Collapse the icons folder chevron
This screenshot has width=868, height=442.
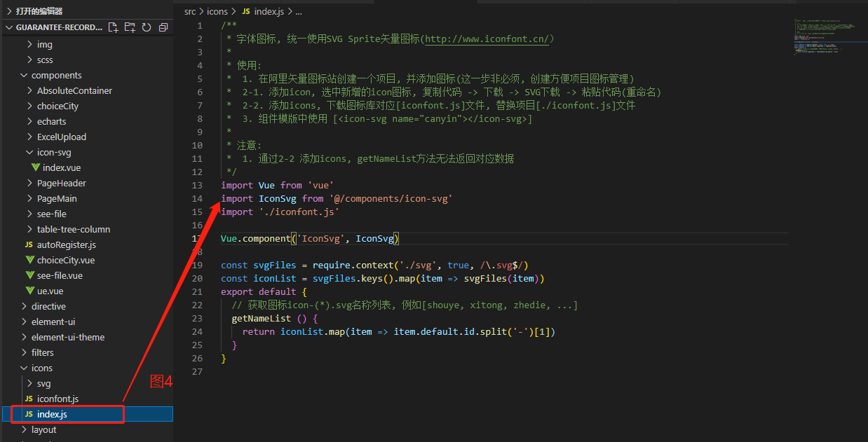coord(24,368)
